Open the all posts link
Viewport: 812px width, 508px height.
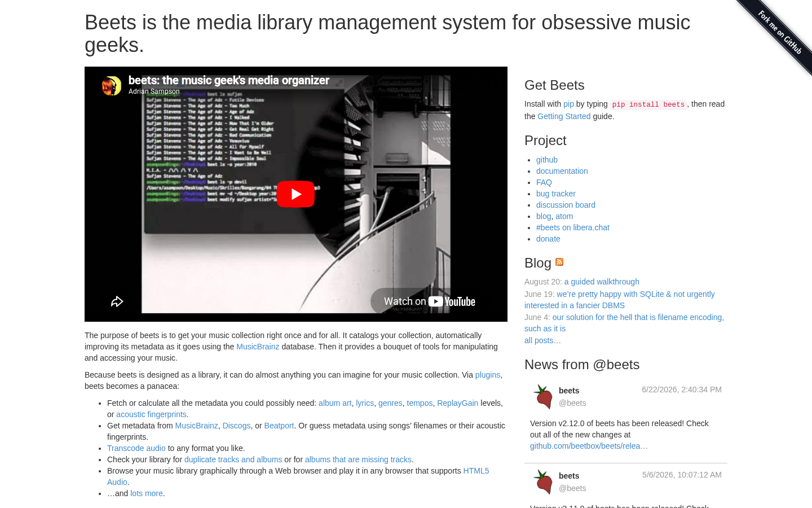[542, 340]
